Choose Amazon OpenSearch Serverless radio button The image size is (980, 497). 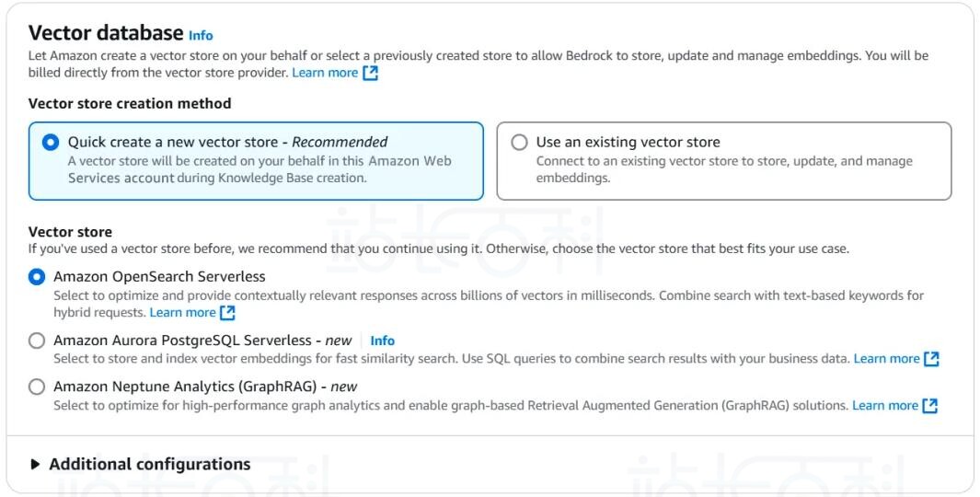[37, 277]
